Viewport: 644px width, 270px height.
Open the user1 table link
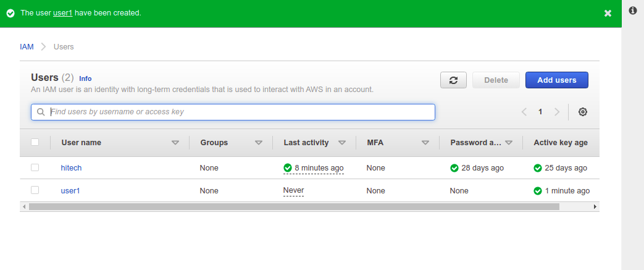[x=70, y=191]
